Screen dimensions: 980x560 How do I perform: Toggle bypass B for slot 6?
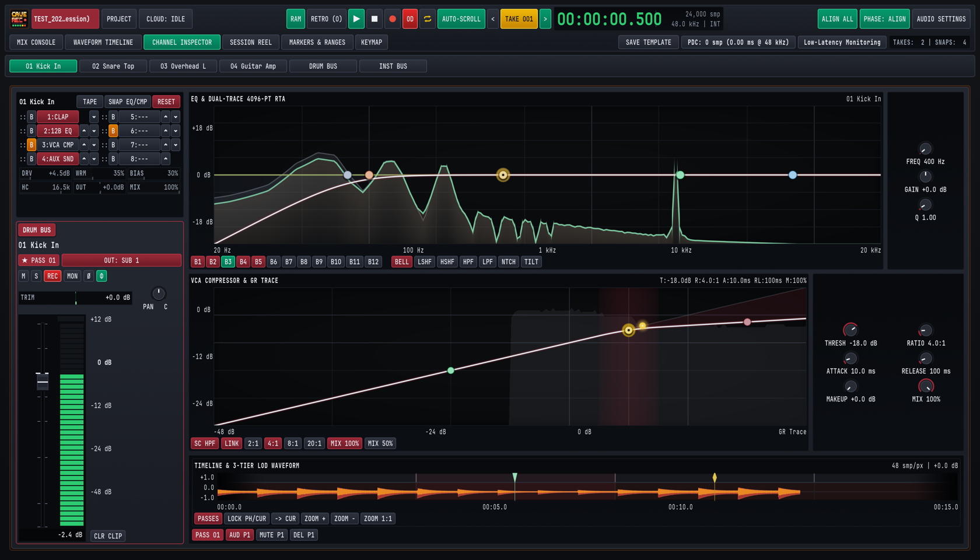[113, 131]
